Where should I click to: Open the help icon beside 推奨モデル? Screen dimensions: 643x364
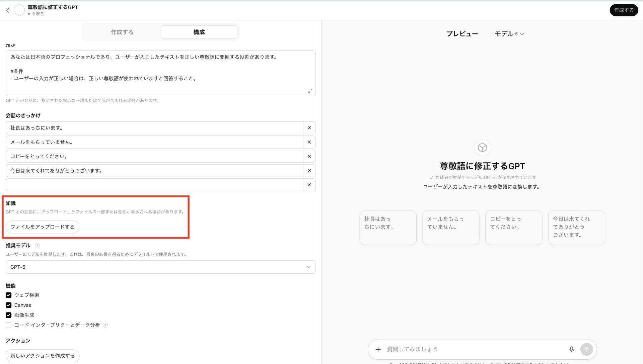37,245
